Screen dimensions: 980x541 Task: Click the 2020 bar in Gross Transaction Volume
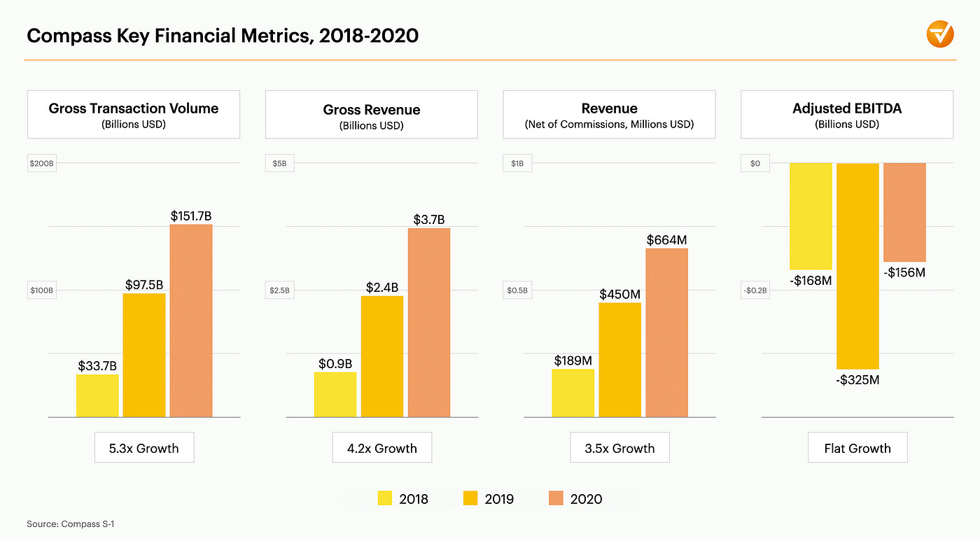191,321
